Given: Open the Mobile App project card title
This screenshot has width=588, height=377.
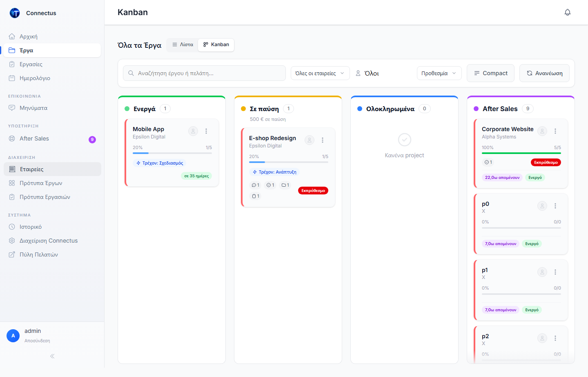Looking at the screenshot, I should (x=148, y=129).
